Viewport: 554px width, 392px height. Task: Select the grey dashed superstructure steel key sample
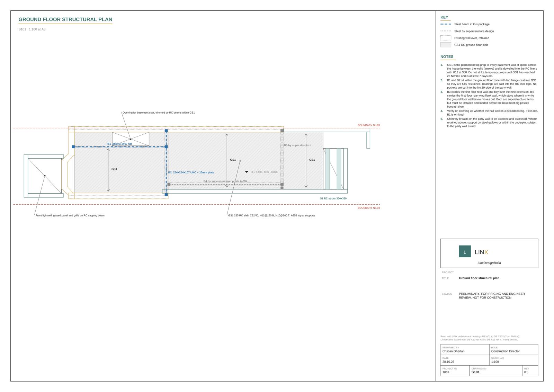(446, 31)
